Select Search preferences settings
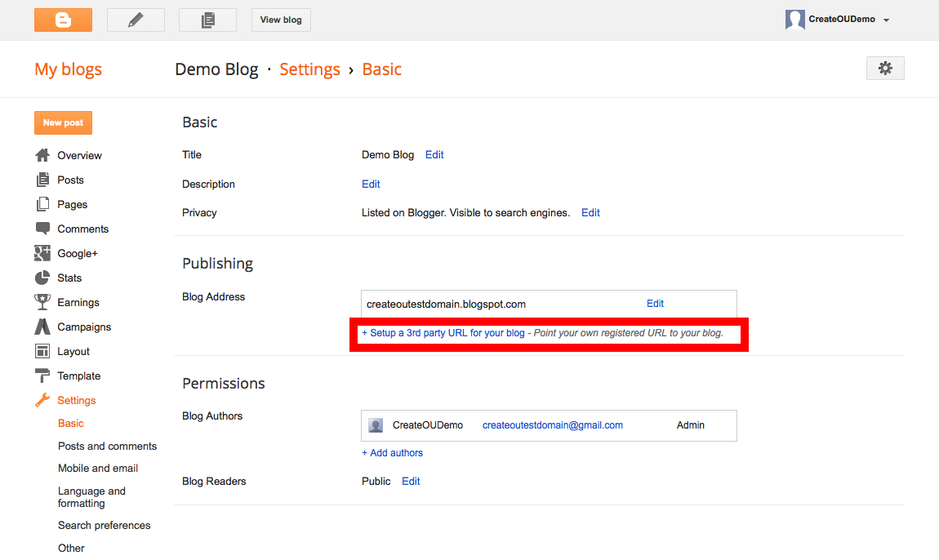The width and height of the screenshot is (939, 560). (105, 526)
